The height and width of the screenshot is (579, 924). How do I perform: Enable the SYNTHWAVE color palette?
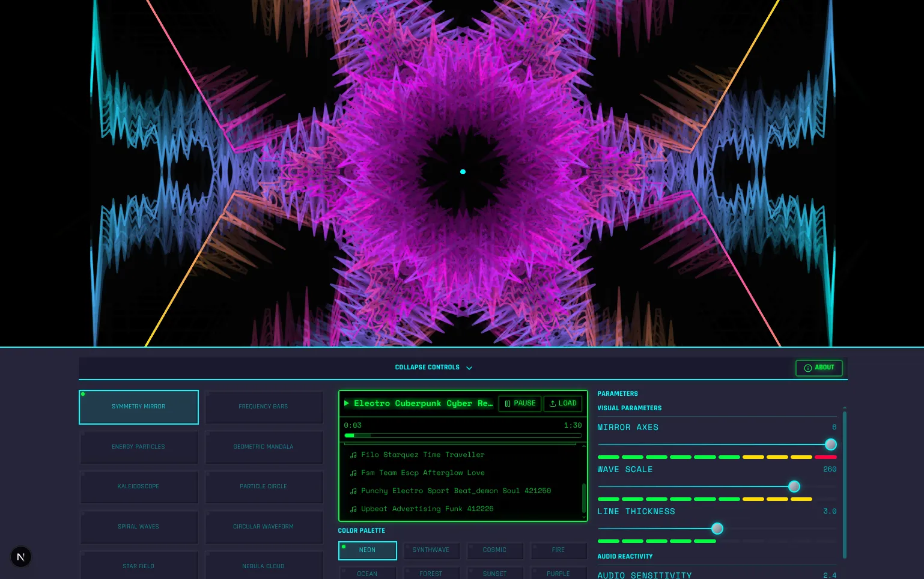(431, 550)
